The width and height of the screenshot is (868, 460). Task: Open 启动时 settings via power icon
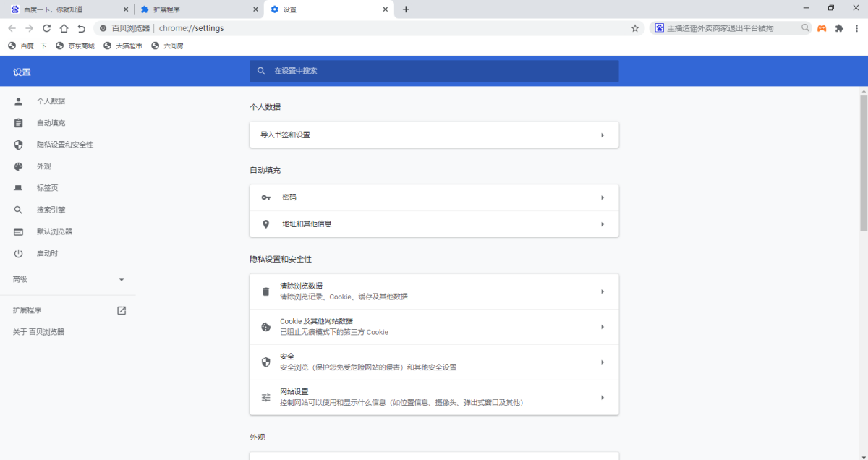(x=18, y=253)
